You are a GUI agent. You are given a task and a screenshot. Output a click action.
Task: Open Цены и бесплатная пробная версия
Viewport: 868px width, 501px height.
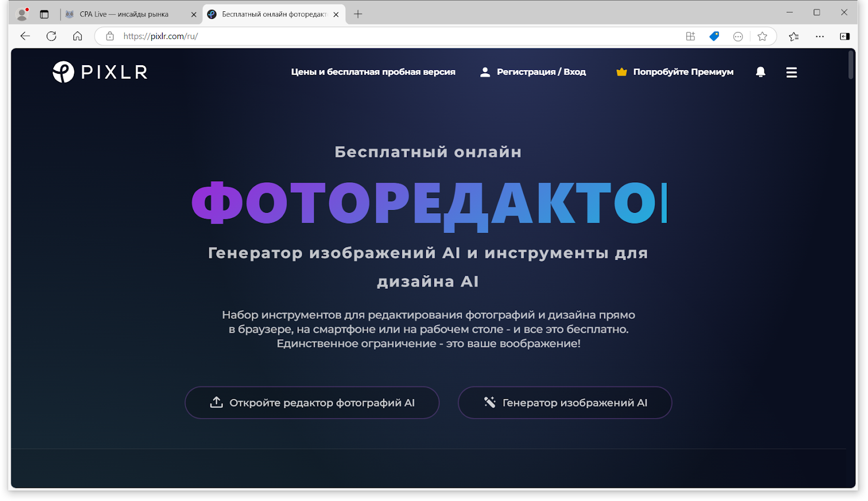click(x=373, y=72)
